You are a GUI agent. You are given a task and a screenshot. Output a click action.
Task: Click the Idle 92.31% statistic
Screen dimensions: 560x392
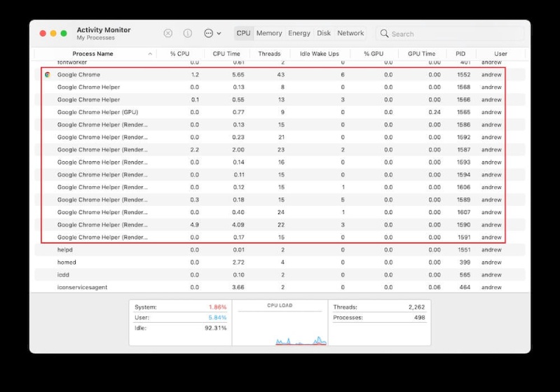coord(180,328)
